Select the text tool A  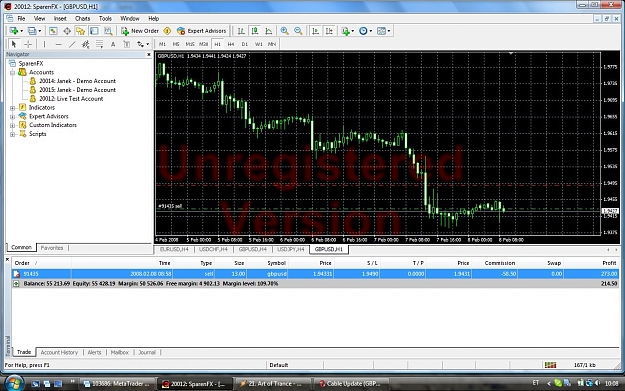(x=113, y=44)
